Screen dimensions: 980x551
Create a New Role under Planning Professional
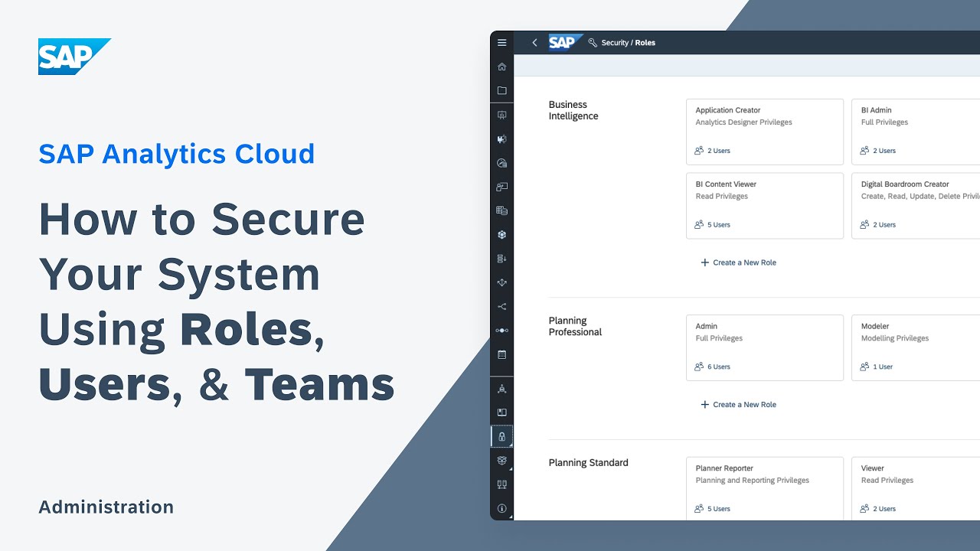738,405
